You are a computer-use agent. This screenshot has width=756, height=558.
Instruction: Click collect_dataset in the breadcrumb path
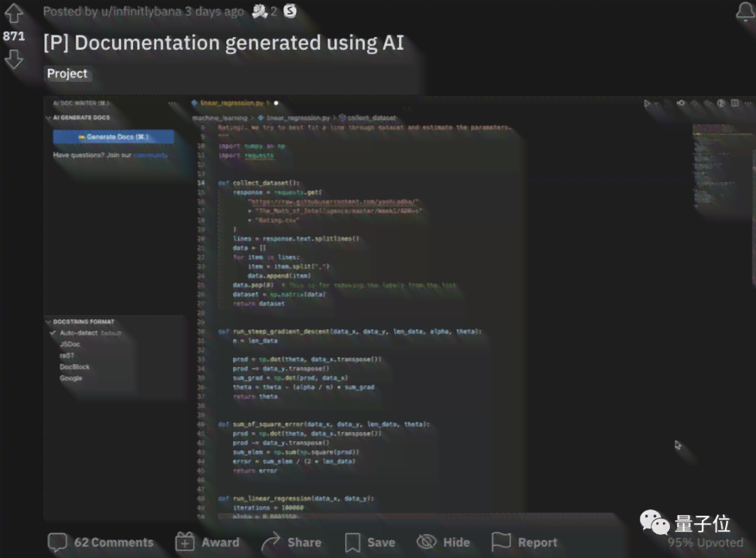[372, 118]
